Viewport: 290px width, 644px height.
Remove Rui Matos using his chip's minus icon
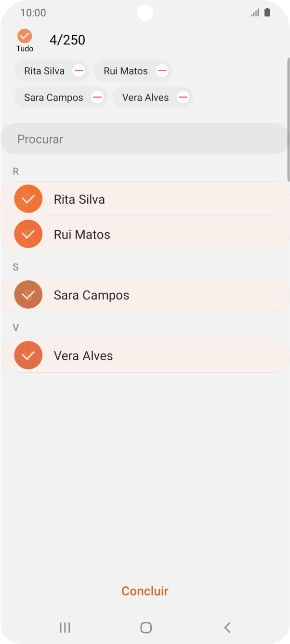pyautogui.click(x=162, y=70)
